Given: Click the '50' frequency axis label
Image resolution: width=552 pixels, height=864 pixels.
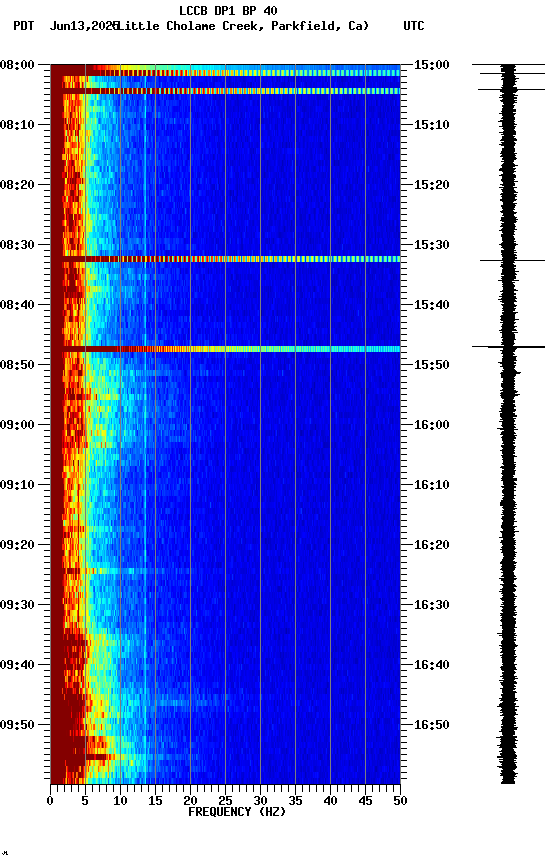Looking at the screenshot, I should tap(400, 801).
